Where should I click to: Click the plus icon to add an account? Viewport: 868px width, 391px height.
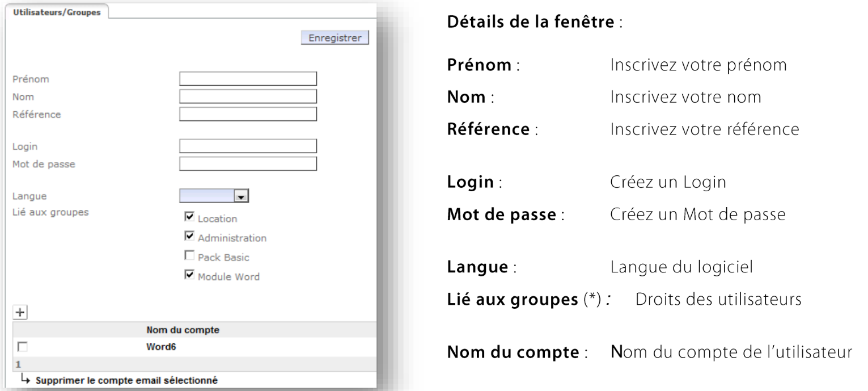(20, 313)
